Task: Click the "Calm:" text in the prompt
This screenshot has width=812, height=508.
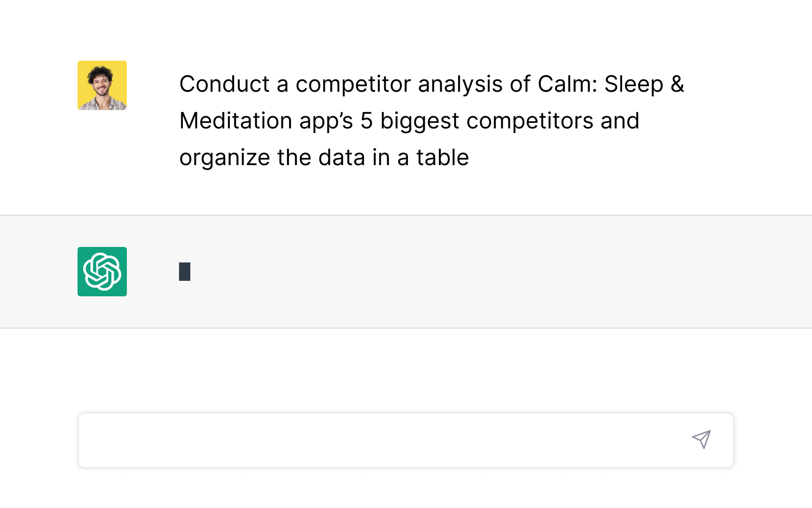Action: (567, 84)
